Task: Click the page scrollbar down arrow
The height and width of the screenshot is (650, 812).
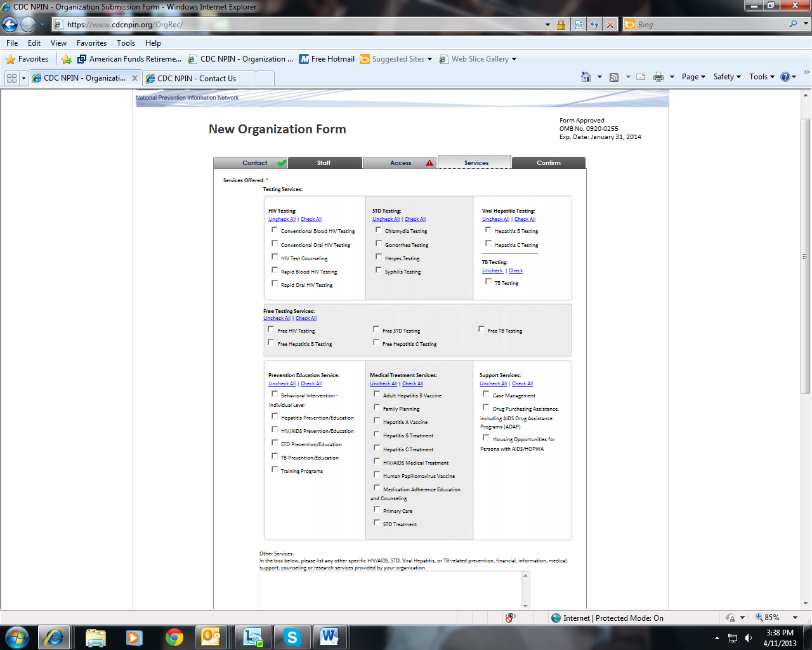Action: (x=806, y=604)
